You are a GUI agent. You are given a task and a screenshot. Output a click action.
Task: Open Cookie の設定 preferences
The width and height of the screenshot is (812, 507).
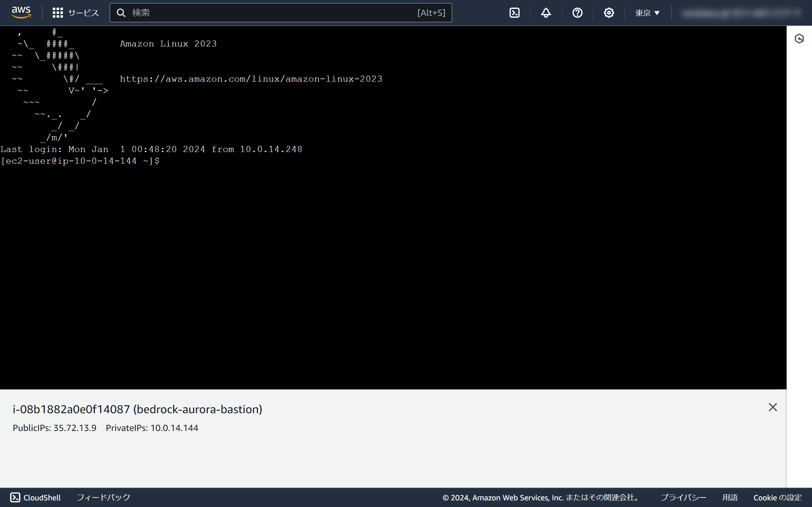pos(777,497)
